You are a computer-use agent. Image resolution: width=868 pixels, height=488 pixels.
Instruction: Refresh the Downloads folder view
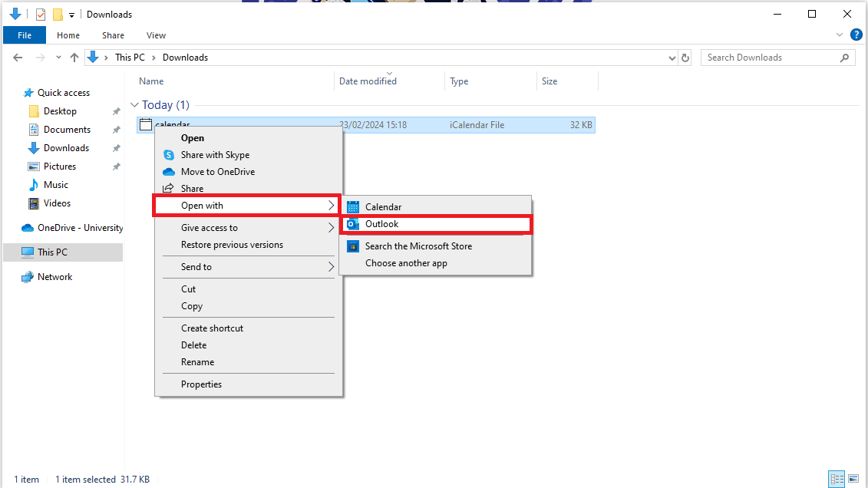click(685, 57)
